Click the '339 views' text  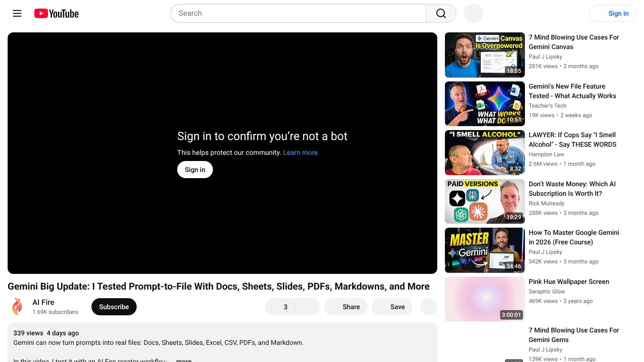click(28, 333)
